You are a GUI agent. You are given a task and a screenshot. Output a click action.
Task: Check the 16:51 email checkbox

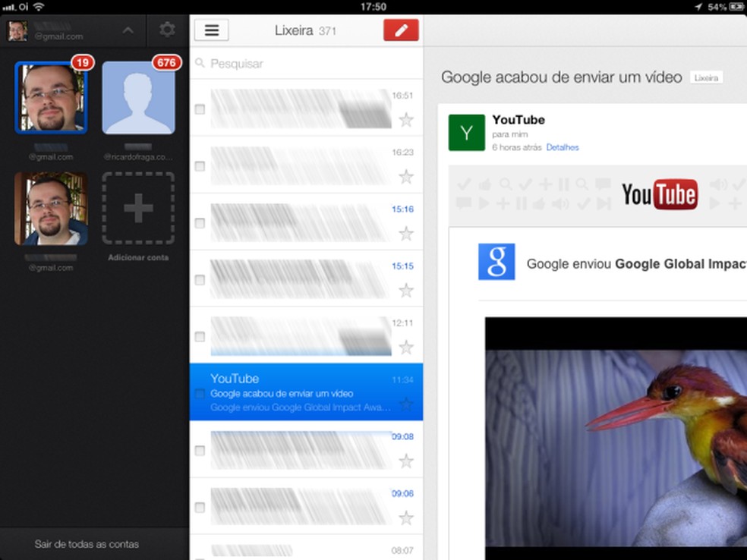(x=200, y=109)
